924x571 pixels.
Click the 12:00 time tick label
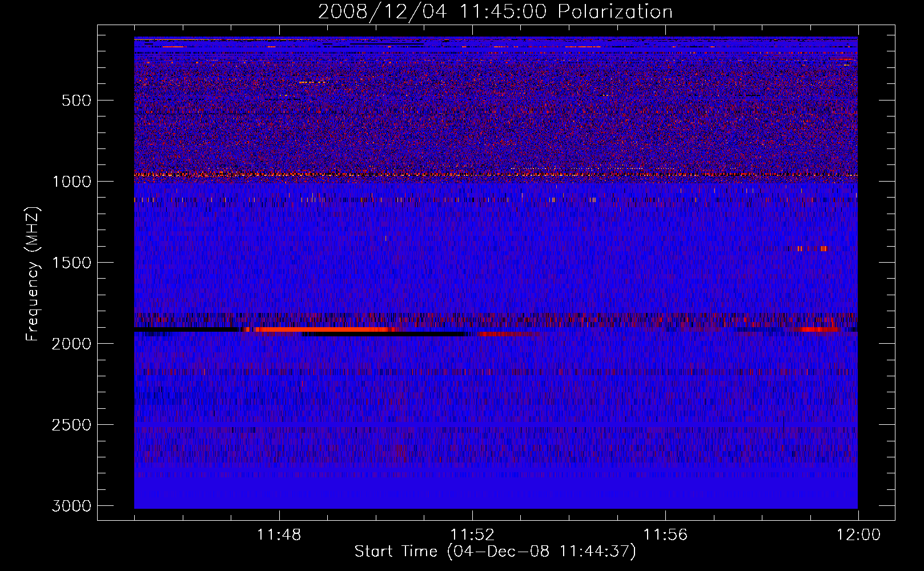[858, 535]
